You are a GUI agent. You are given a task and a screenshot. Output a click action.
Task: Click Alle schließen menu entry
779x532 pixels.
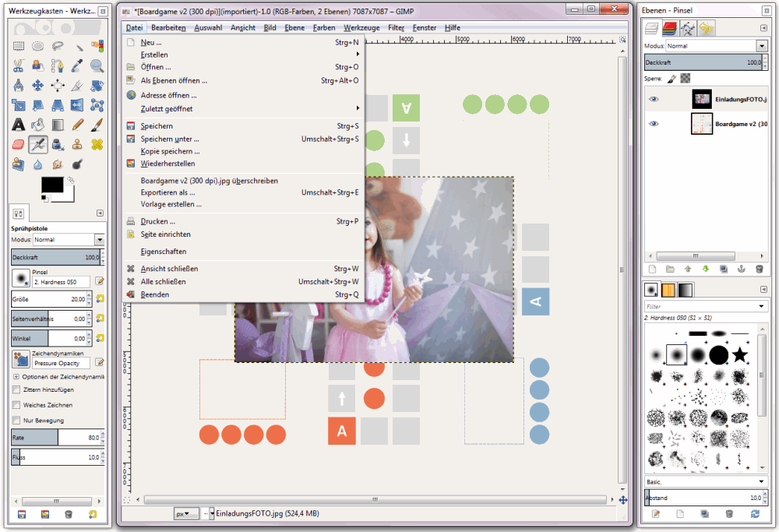click(x=243, y=282)
